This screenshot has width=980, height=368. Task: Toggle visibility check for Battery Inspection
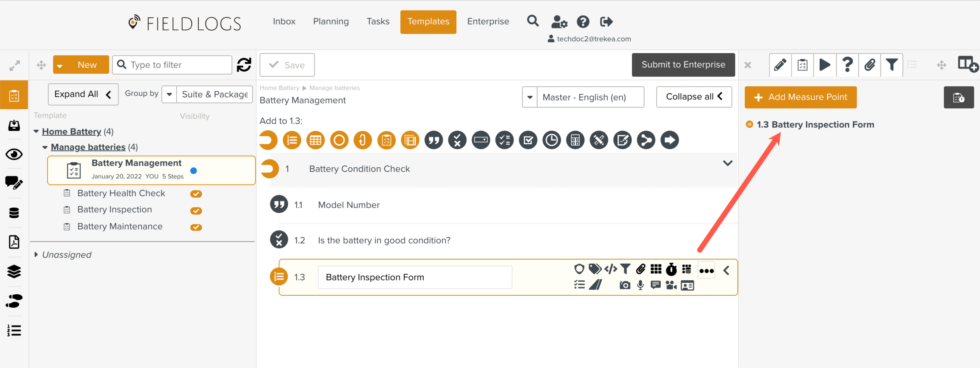tap(196, 210)
